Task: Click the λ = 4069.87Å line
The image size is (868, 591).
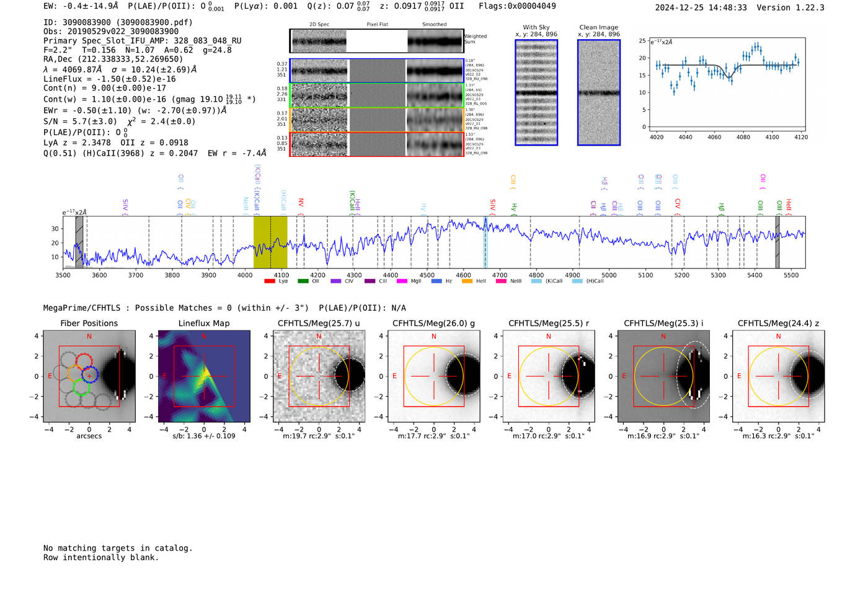Action: coord(120,69)
